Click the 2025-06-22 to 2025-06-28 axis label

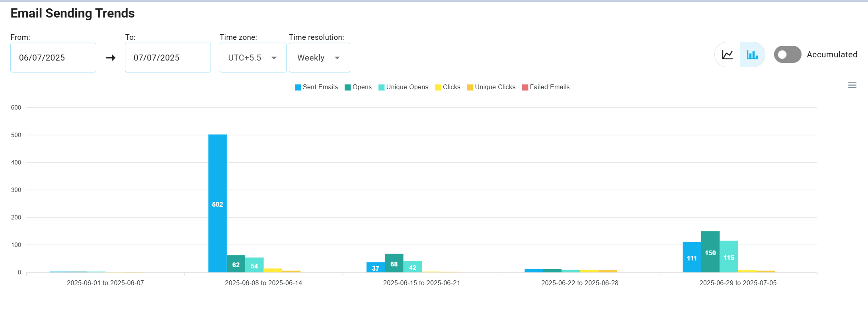click(x=580, y=283)
